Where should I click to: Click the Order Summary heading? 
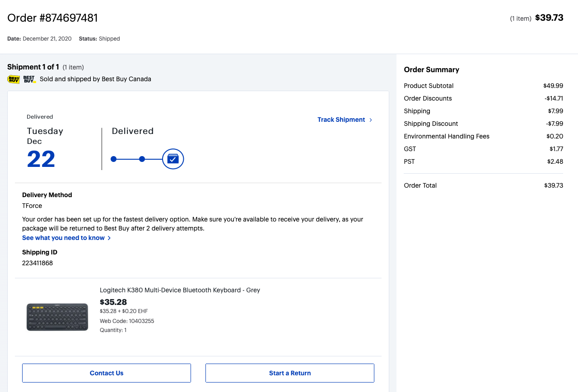(432, 69)
